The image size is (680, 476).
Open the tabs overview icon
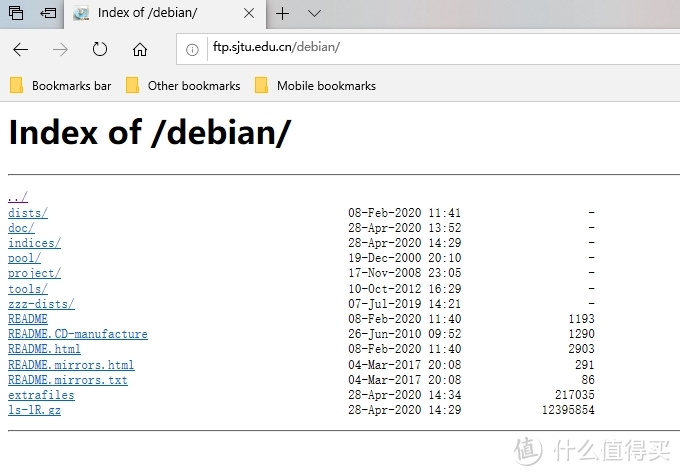(x=16, y=13)
